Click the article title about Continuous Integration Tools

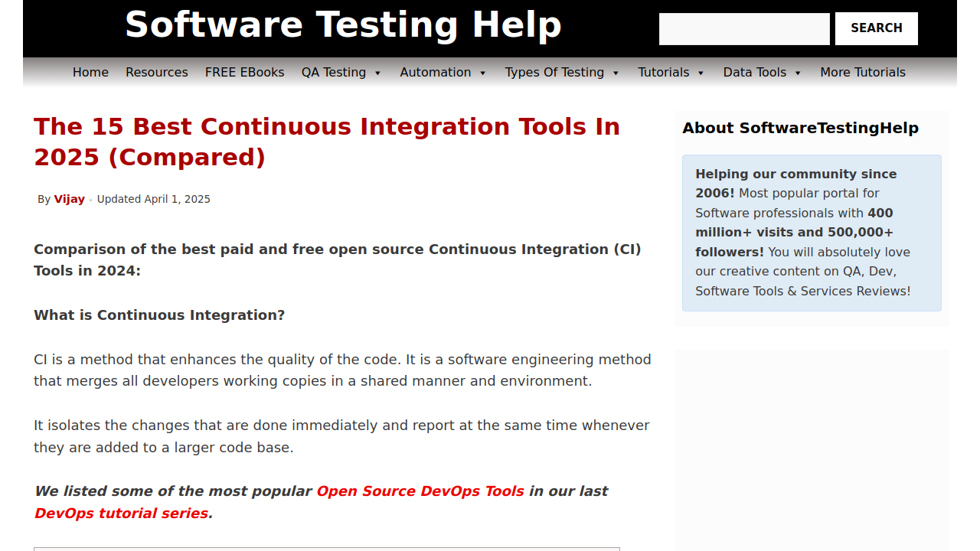(327, 142)
